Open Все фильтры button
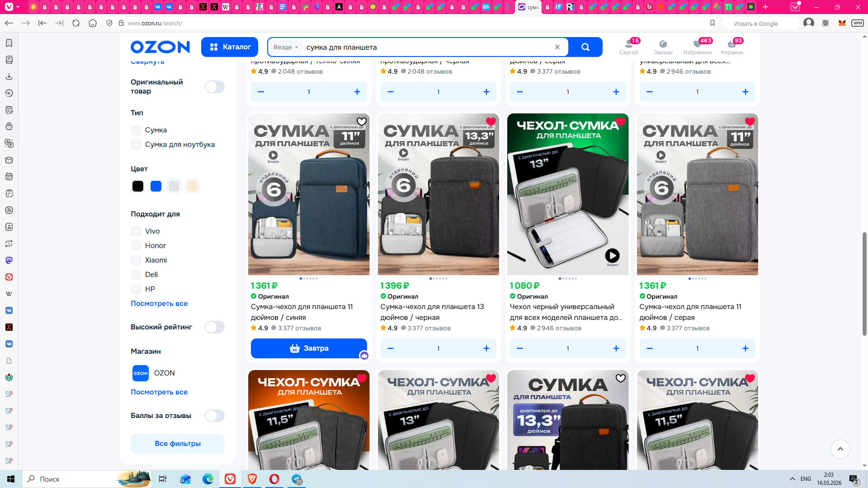Screen dimensions: 868x488 click(177, 444)
